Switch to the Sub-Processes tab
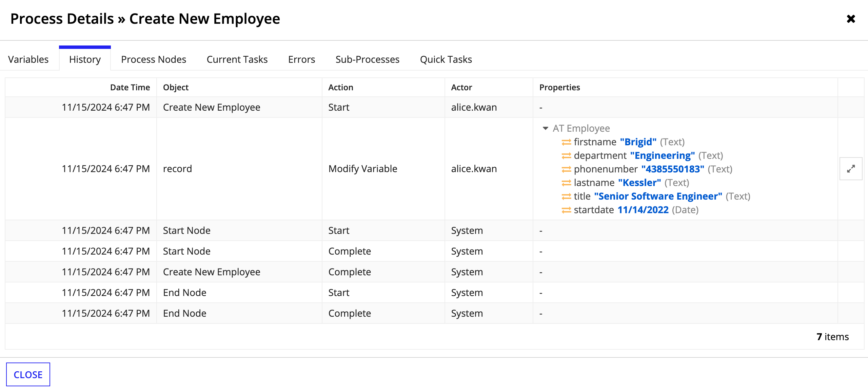The width and height of the screenshot is (868, 389). (368, 59)
